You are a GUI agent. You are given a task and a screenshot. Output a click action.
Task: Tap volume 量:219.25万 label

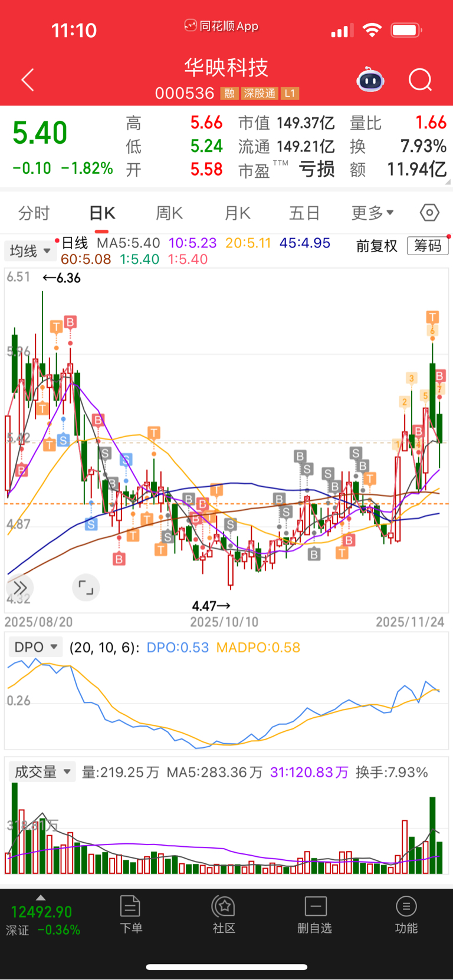(120, 772)
